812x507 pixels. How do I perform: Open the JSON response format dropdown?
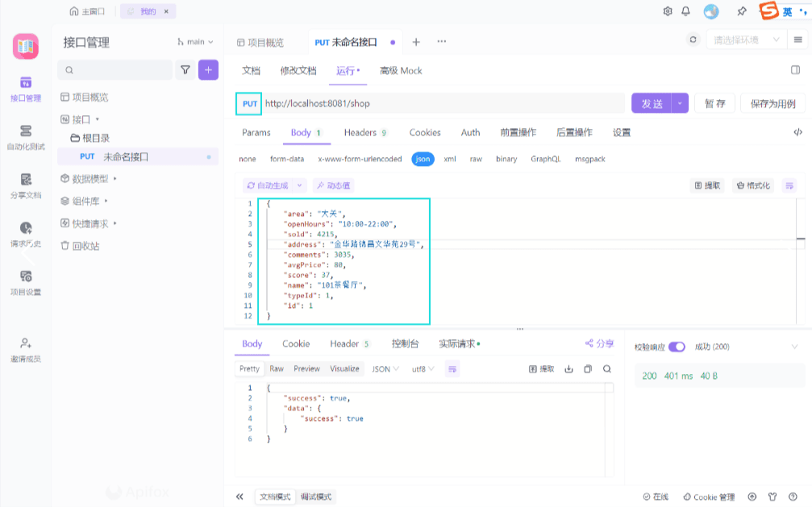pos(385,368)
